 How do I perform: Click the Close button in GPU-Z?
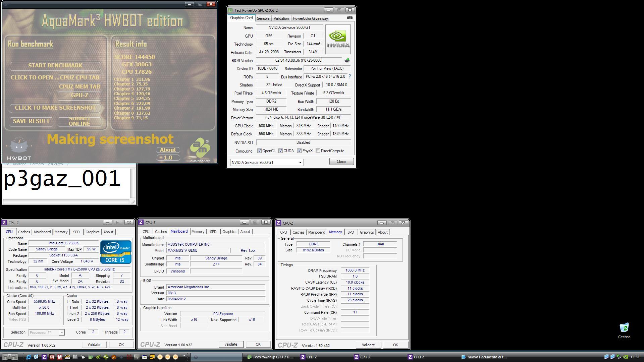coord(341,162)
